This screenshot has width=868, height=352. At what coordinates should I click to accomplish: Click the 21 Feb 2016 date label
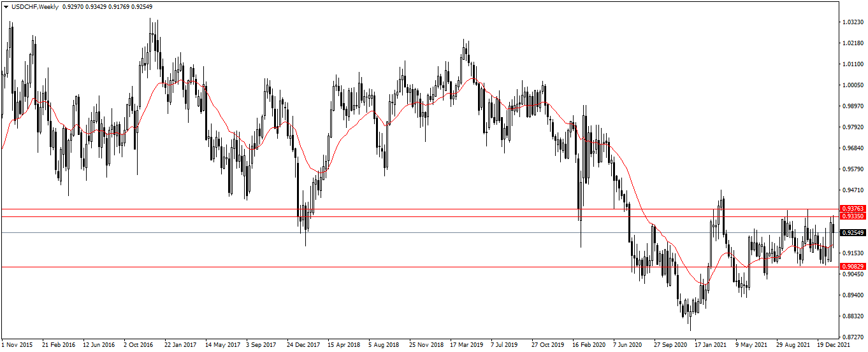click(x=59, y=344)
